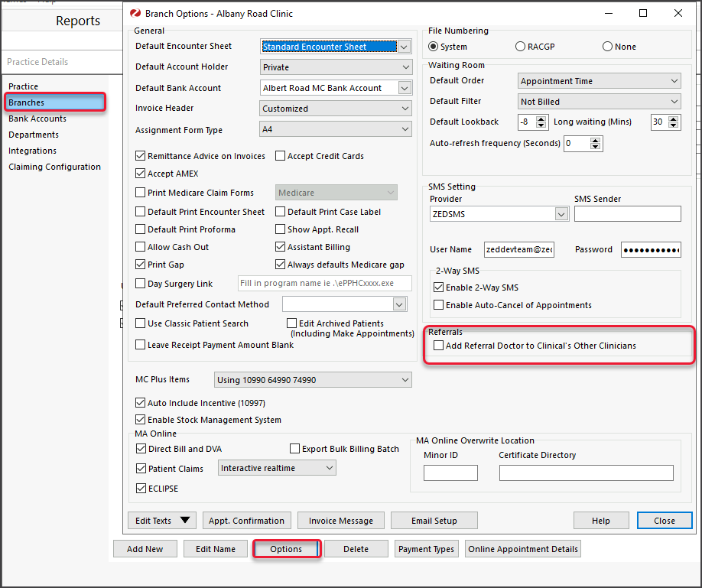The image size is (702, 588).
Task: Open Bank Accounts section
Action: pyautogui.click(x=37, y=119)
